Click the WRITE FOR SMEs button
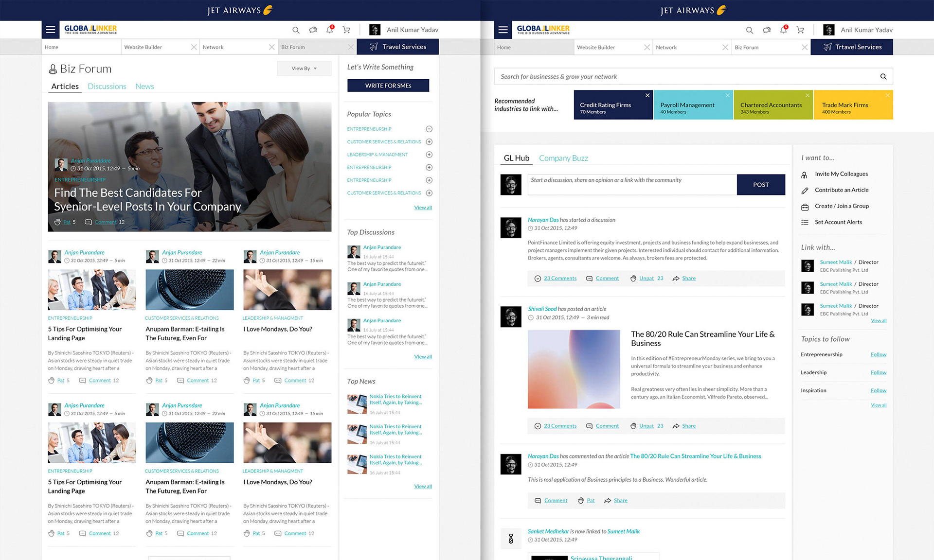Viewport: 934px width, 560px height. tap(388, 86)
